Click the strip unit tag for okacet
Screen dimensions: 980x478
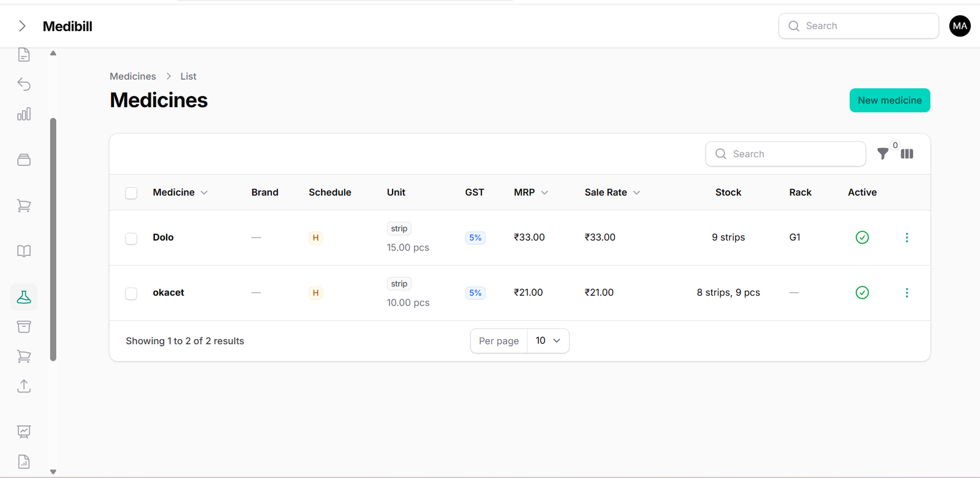coord(399,283)
